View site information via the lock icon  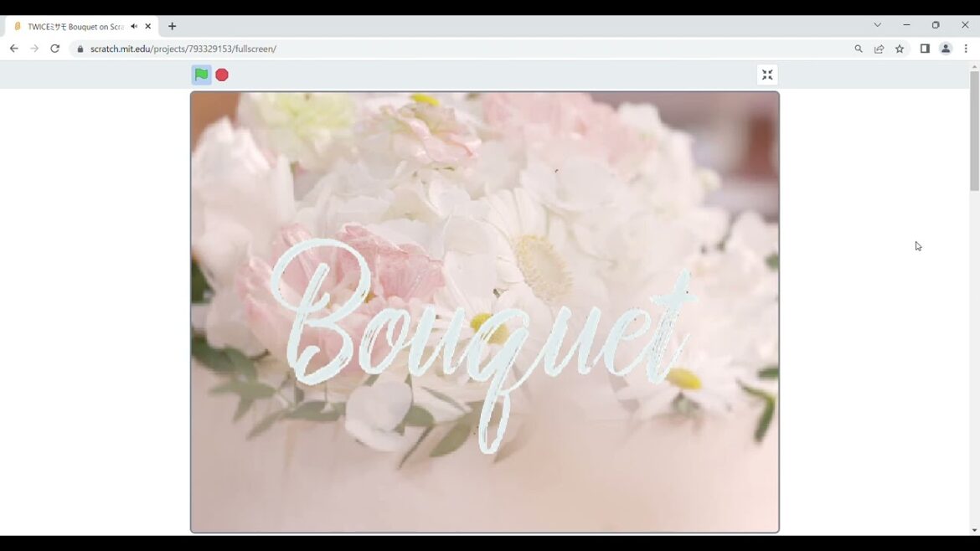pos(80,49)
